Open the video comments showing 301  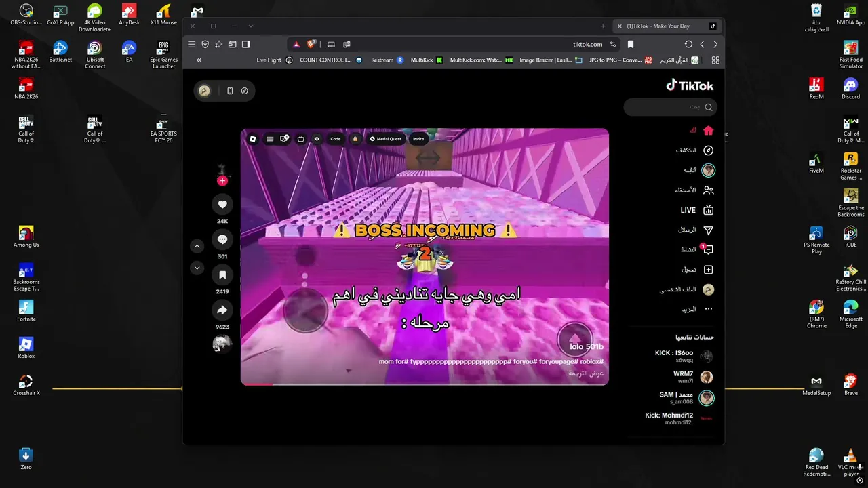222,239
